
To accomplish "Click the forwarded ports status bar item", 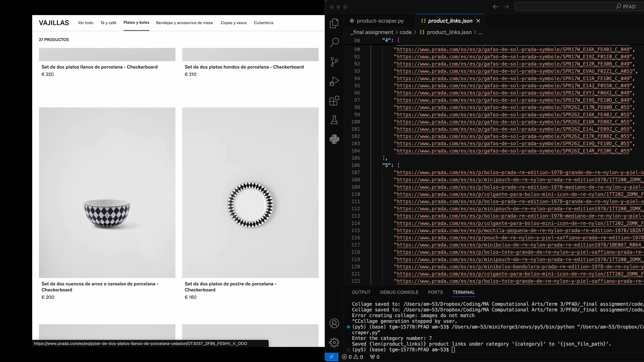I will (x=375, y=357).
